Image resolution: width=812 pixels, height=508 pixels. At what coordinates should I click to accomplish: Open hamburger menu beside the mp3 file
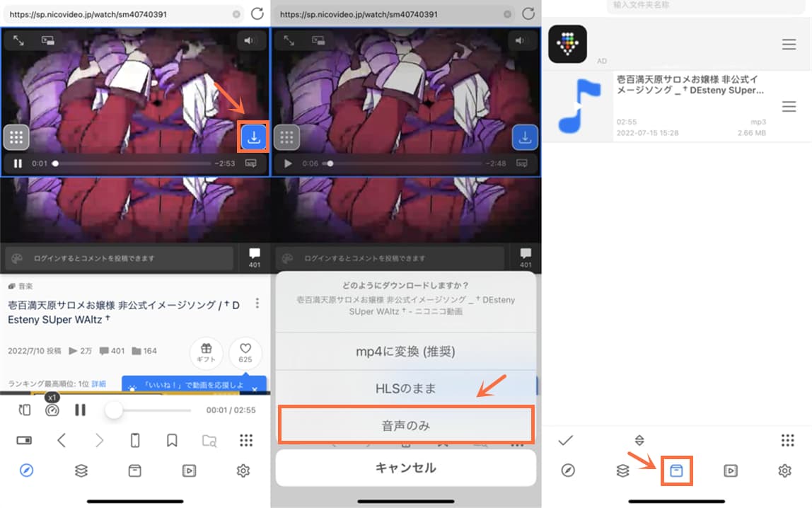pos(789,107)
